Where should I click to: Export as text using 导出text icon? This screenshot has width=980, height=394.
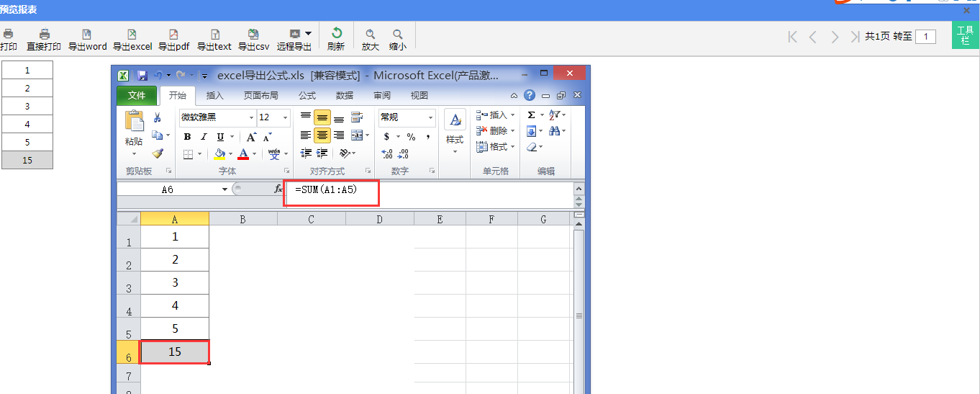coord(214,35)
